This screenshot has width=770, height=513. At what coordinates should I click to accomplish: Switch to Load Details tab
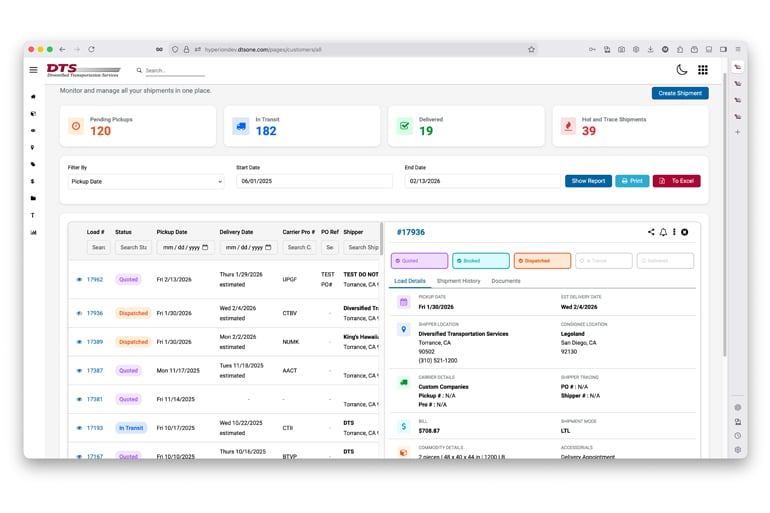coord(410,281)
